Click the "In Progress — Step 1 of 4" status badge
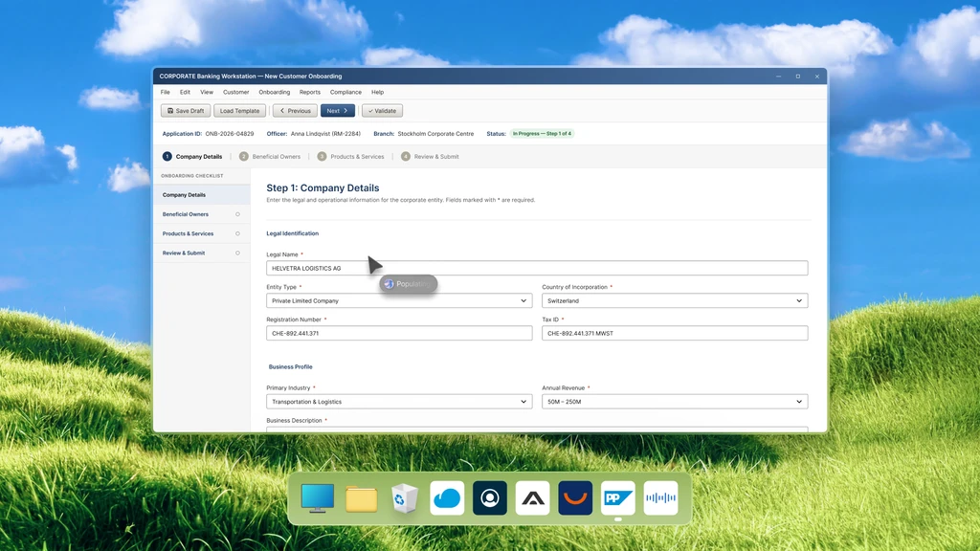This screenshot has width=980, height=551. [542, 134]
